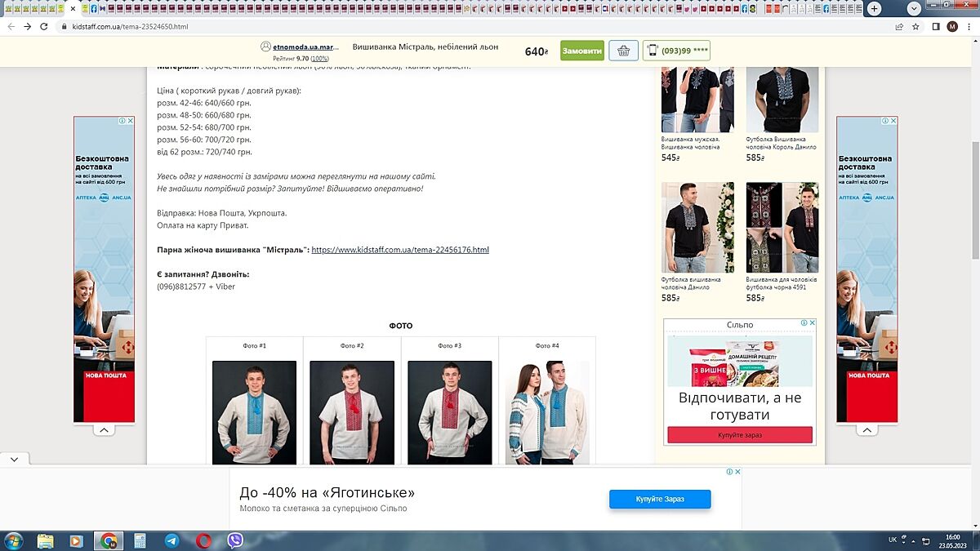980x551 pixels.
Task: Close the Сільпо sidebar advertisement
Action: click(x=812, y=323)
